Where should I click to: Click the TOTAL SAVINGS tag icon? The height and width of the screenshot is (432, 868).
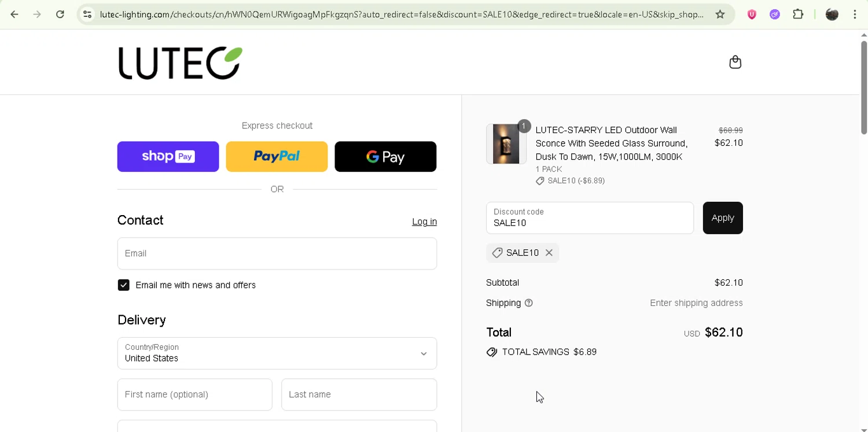[x=492, y=352]
